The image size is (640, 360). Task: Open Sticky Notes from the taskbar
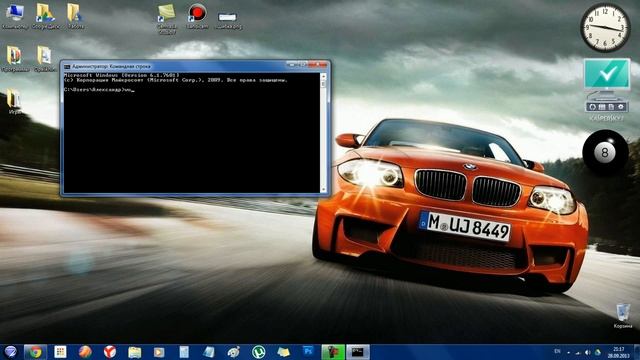[283, 352]
